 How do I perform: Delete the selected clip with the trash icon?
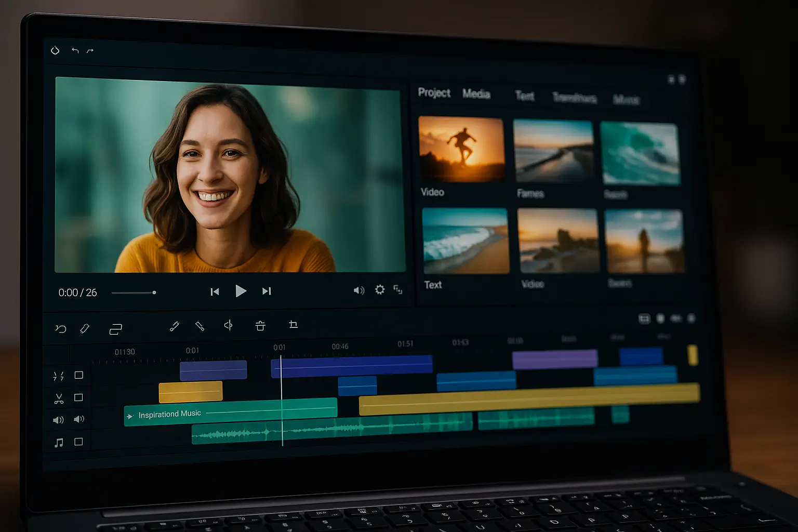260,326
